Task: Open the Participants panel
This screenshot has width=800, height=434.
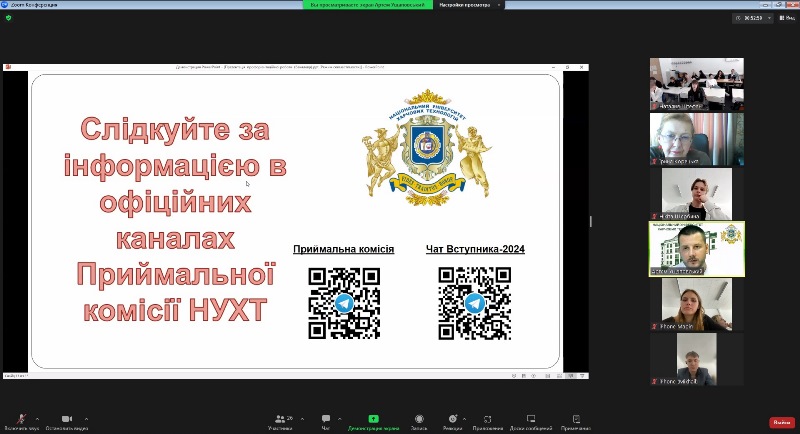Action: click(281, 422)
